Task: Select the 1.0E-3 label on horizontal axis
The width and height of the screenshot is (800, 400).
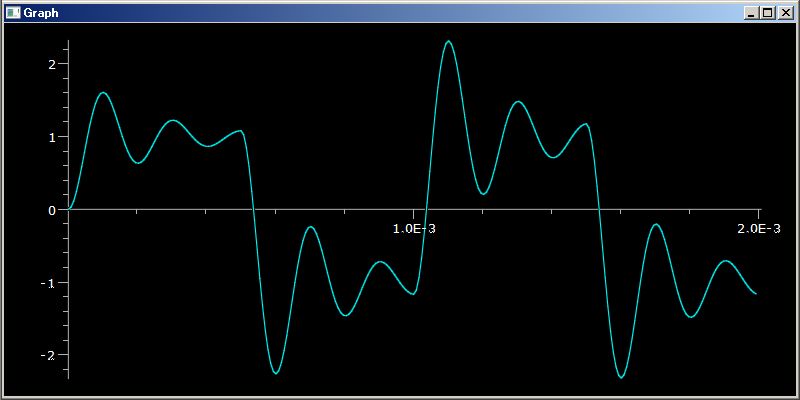Action: (x=414, y=229)
